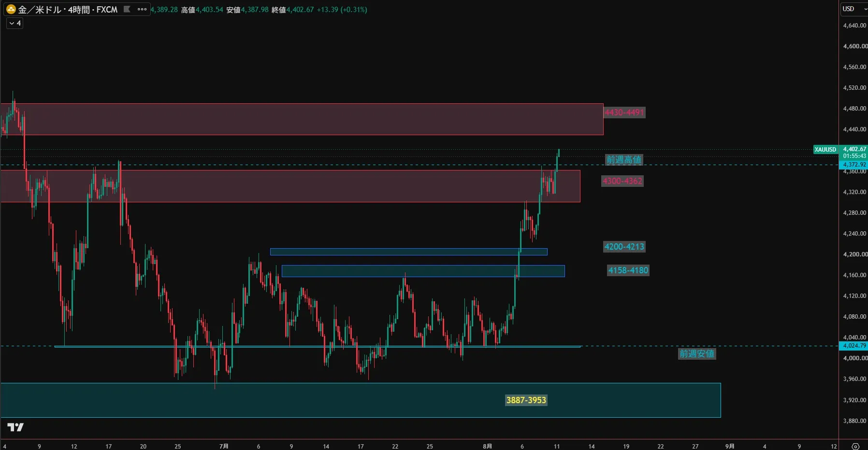The width and height of the screenshot is (868, 450).
Task: Click the flag icon beside FXCM
Action: [x=127, y=9]
